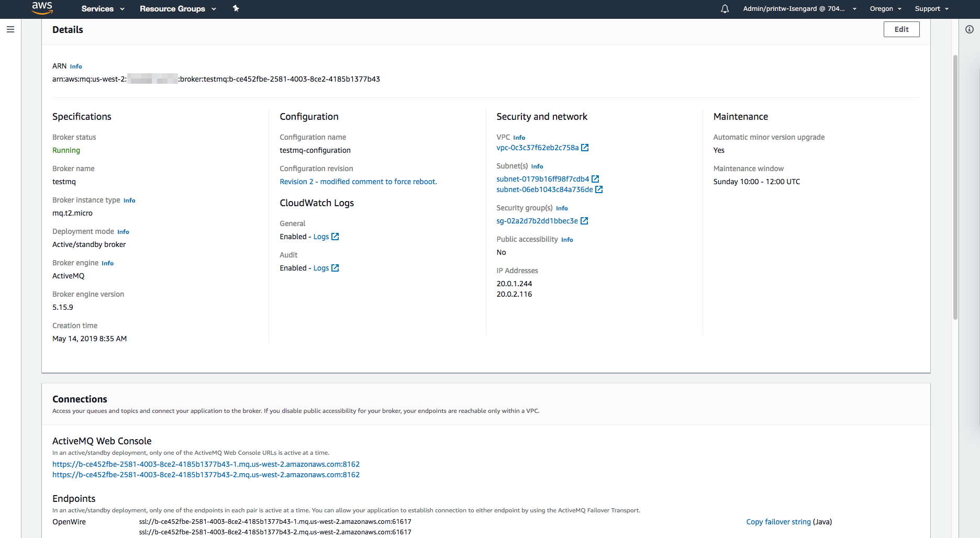This screenshot has height=538, width=980.
Task: Open General CloudWatch Logs link
Action: [x=321, y=237]
